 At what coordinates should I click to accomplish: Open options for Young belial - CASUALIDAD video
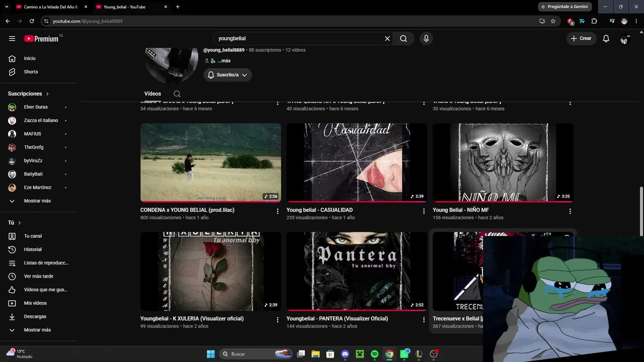[424, 211]
